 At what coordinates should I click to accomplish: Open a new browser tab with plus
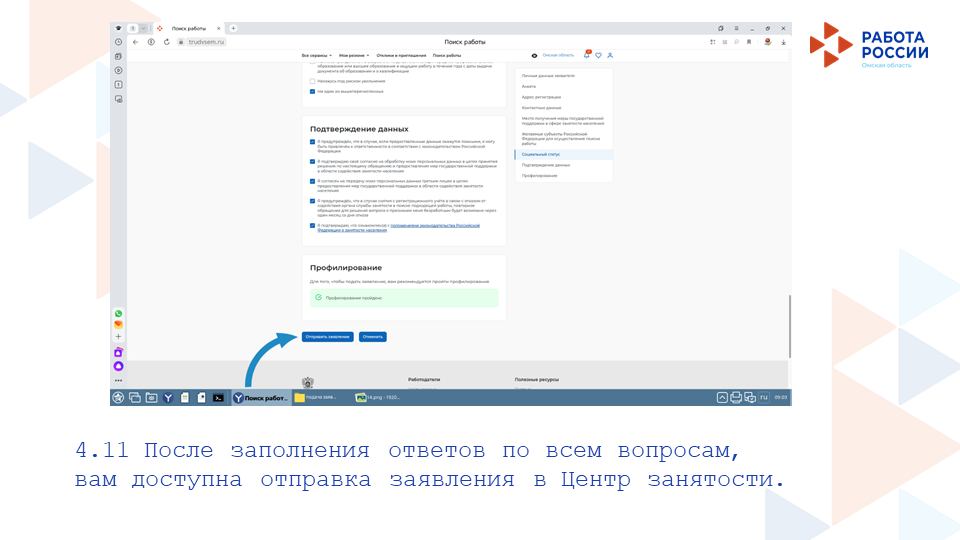233,28
